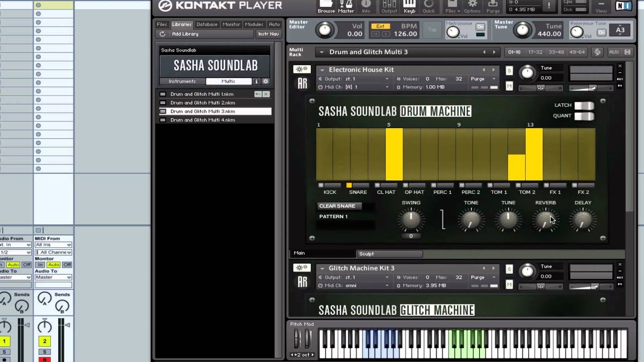Image resolution: width=644 pixels, height=362 pixels.
Task: Click the Add Library button
Action: coord(185,34)
